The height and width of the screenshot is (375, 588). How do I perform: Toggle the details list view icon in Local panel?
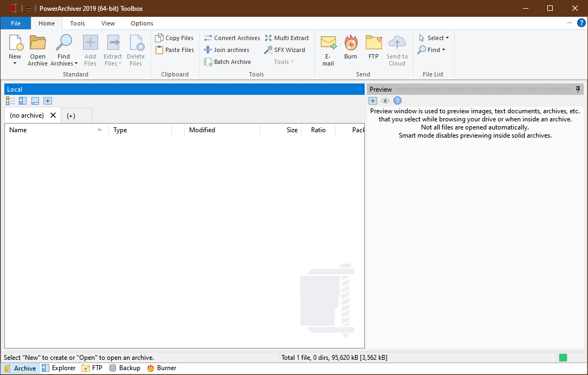point(10,101)
